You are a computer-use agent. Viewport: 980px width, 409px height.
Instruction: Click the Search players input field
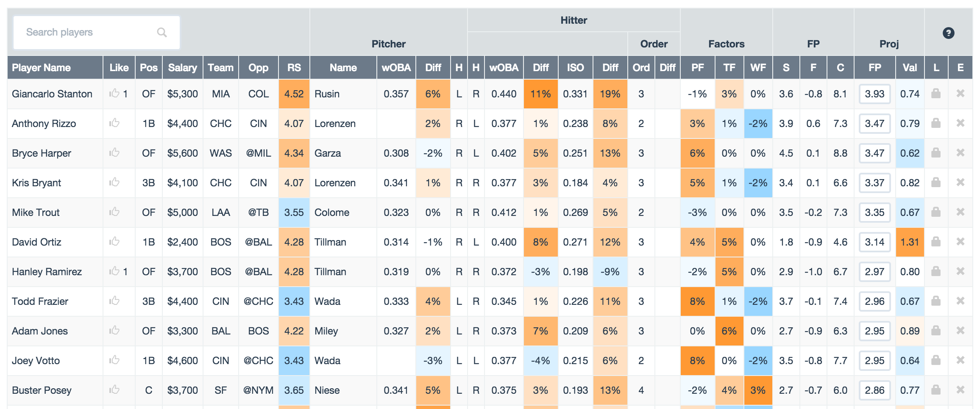tap(85, 33)
